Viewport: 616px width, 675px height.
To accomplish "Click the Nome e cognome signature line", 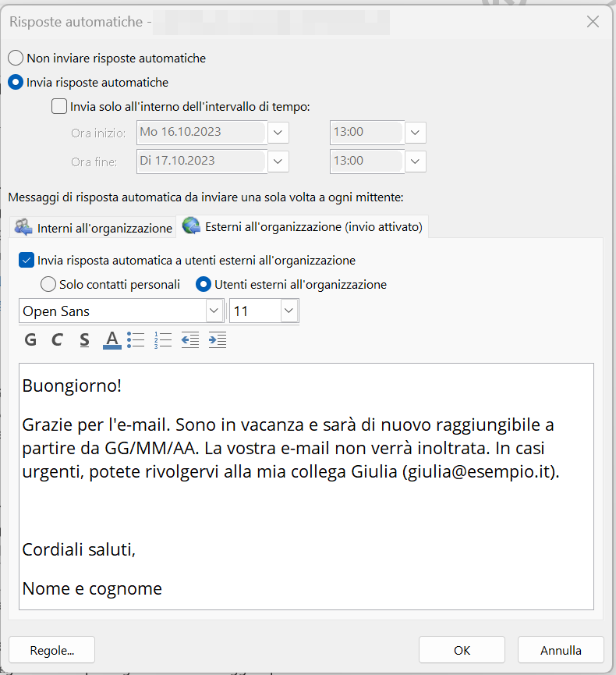I will coord(92,588).
